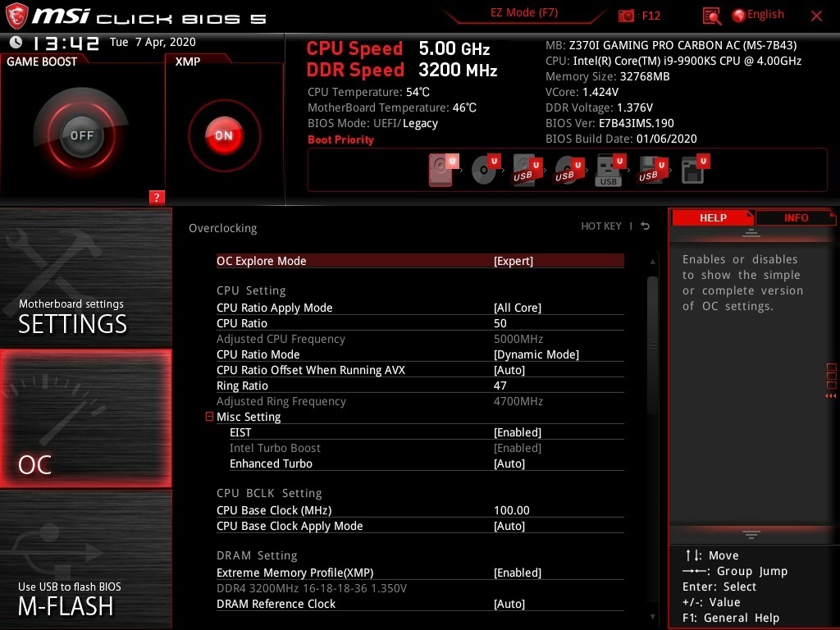The width and height of the screenshot is (840, 630).
Task: Switch to the HELP tab
Action: (713, 217)
